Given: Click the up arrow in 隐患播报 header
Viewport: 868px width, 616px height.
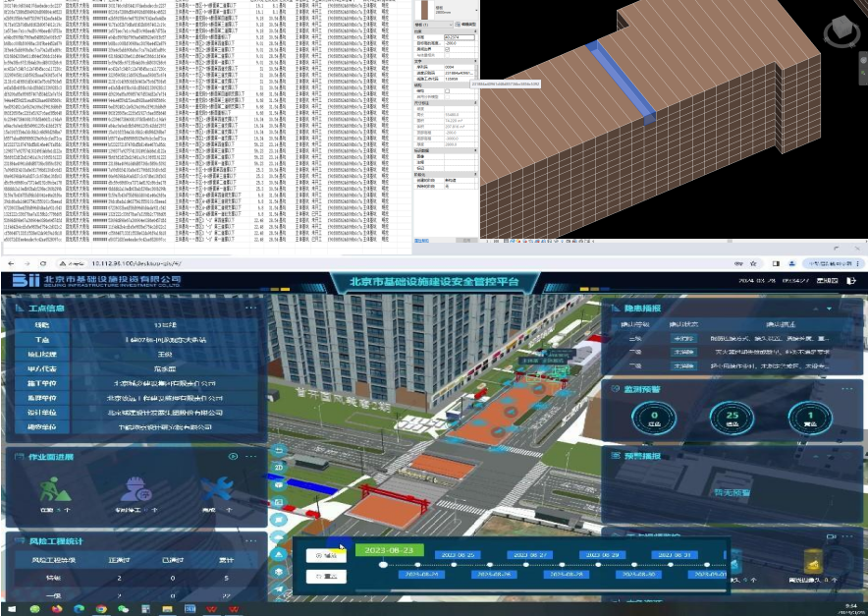Looking at the screenshot, I should [815, 308].
